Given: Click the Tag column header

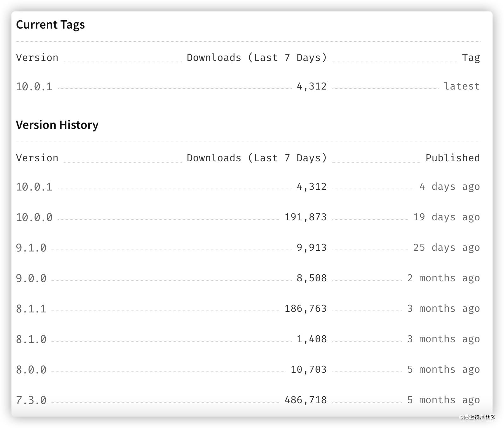Looking at the screenshot, I should [x=471, y=58].
